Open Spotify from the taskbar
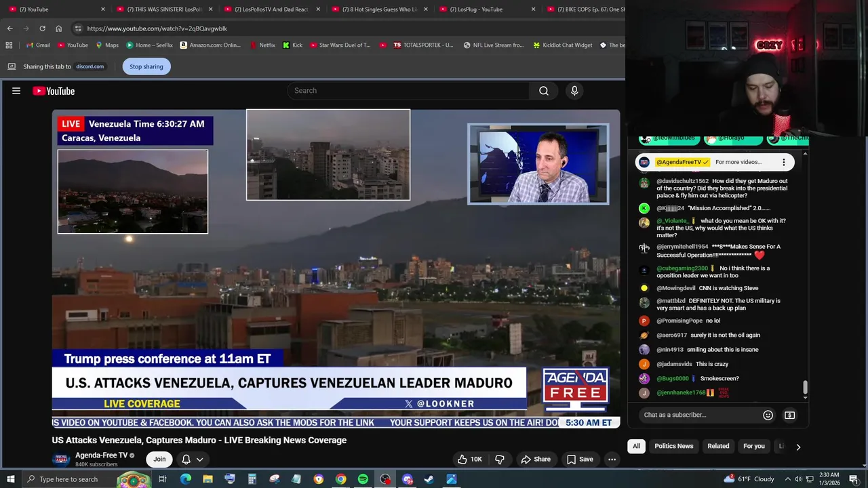 point(363,479)
